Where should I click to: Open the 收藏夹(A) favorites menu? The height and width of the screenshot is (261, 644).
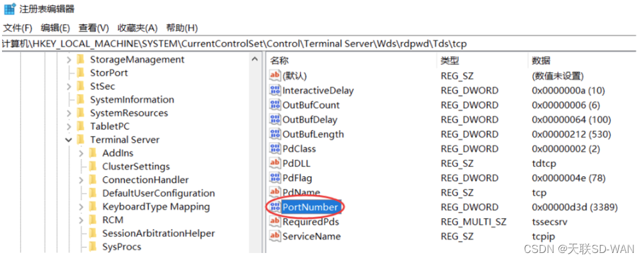pyautogui.click(x=138, y=28)
